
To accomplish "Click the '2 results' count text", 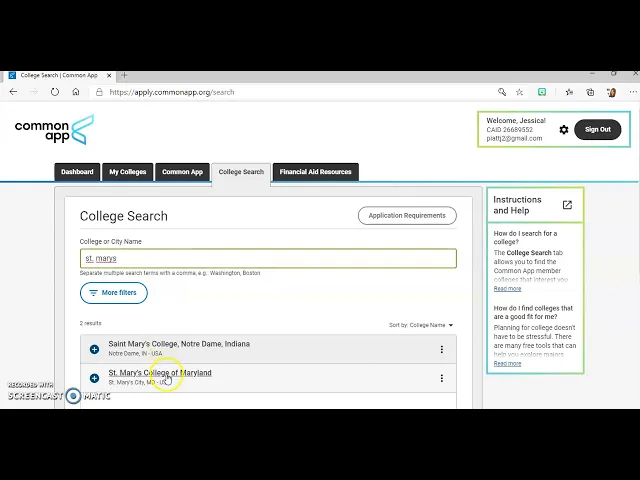I will [x=91, y=323].
